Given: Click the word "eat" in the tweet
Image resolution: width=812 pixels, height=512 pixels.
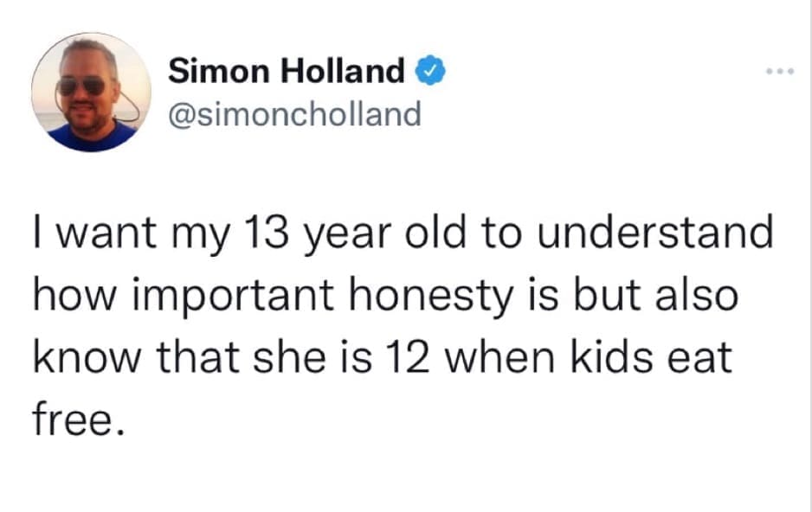Looking at the screenshot, I should point(706,357).
